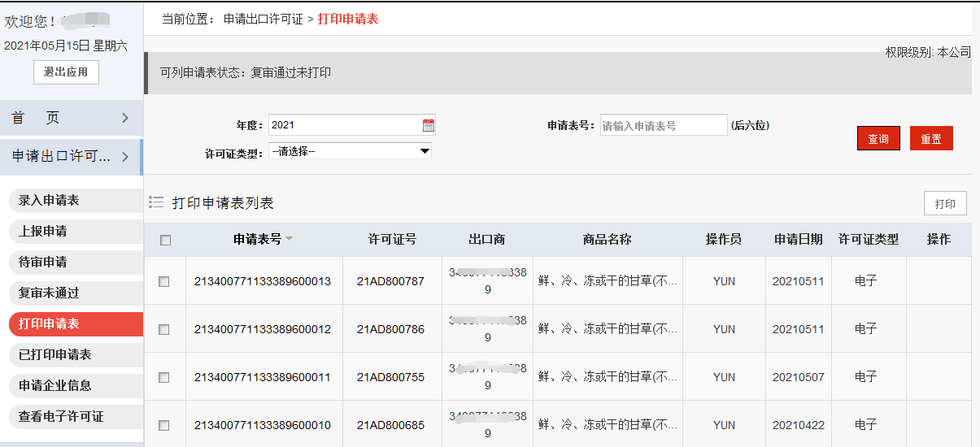Click the red 查询 button
Screen dimensions: 980x447
click(878, 139)
